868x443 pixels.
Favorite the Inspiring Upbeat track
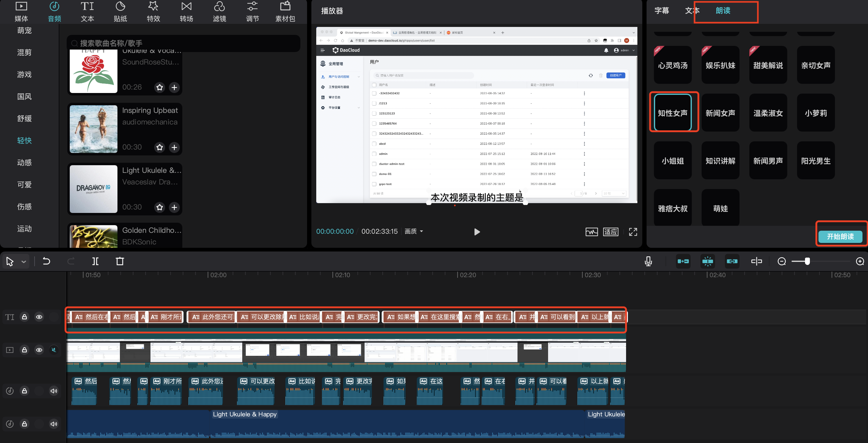click(160, 147)
